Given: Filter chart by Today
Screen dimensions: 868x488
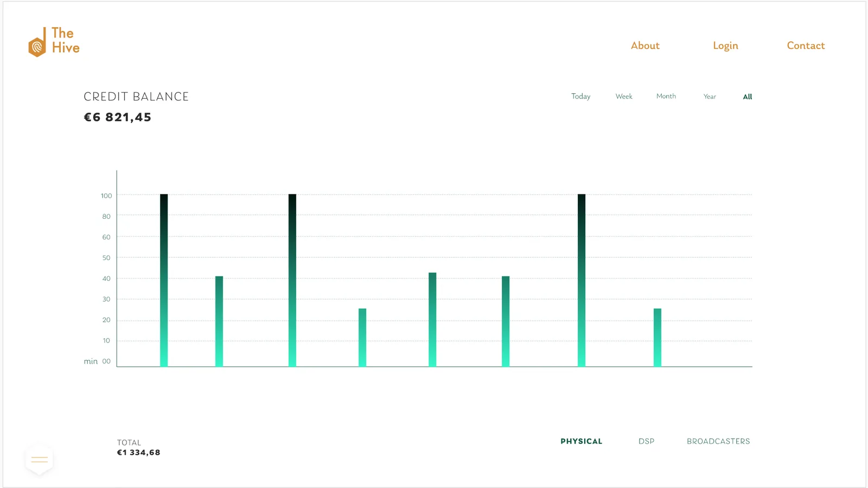Looking at the screenshot, I should pos(580,97).
